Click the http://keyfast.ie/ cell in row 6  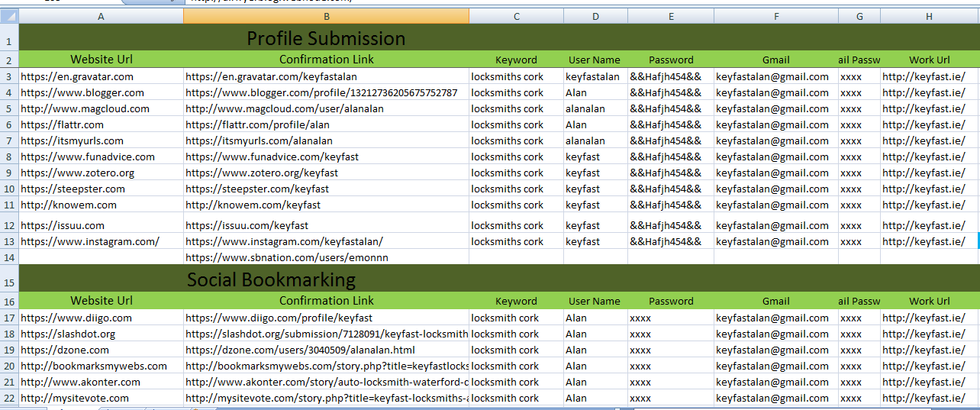pos(929,124)
